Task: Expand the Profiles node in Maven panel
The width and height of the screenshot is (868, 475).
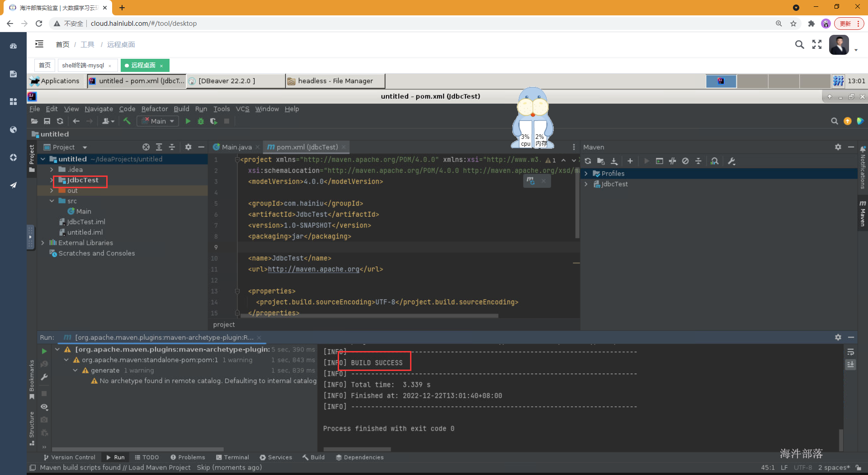Action: (586, 173)
